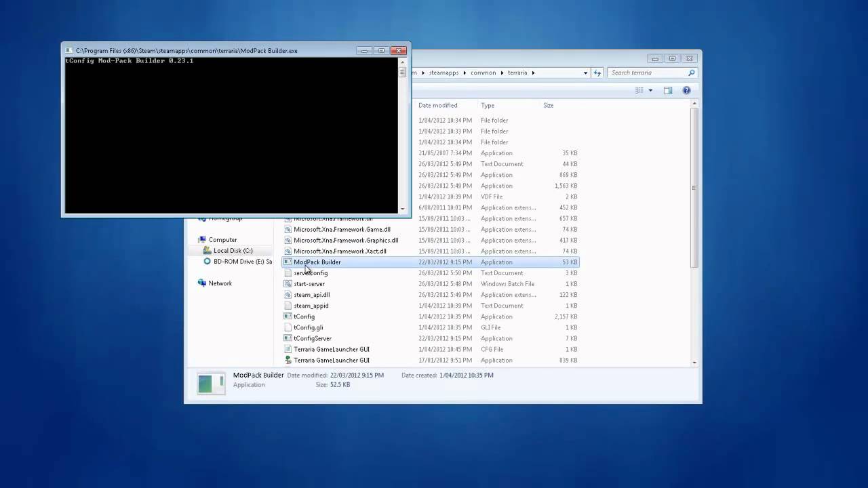This screenshot has height=488, width=868.
Task: Click the VDF File type cell
Action: point(492,197)
